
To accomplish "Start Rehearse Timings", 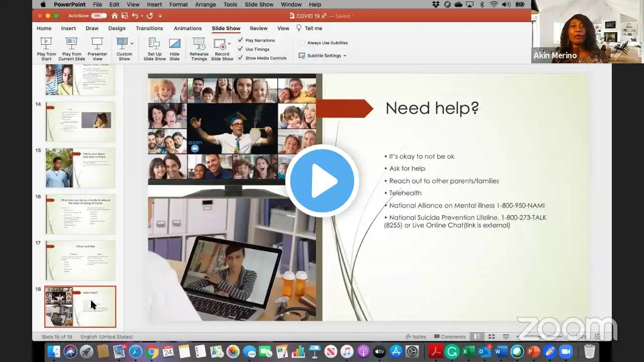I will (199, 44).
